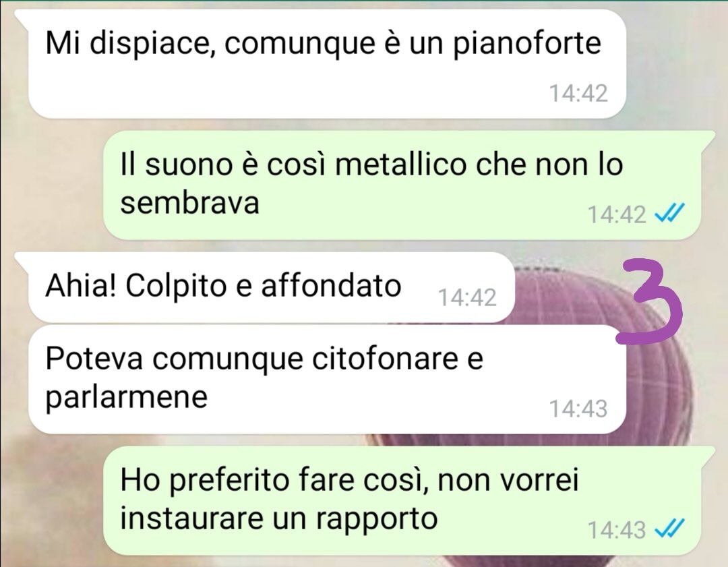Tap the word 'pianoforte' in first message

(527, 44)
